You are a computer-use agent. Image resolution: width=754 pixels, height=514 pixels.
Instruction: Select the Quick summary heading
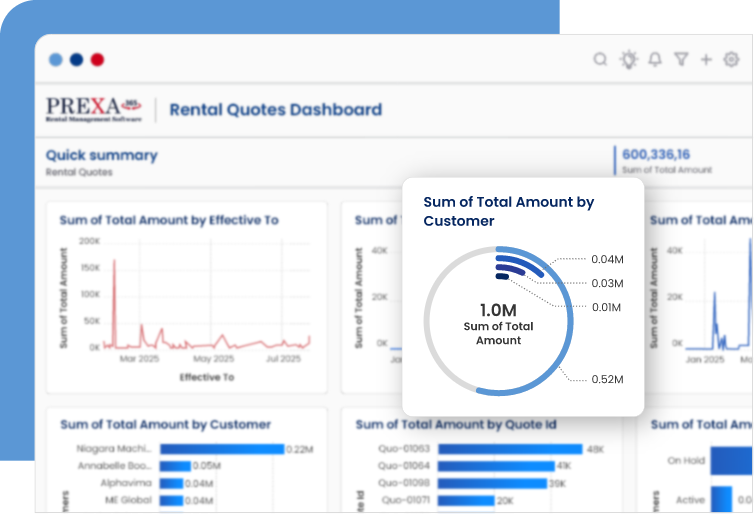click(x=101, y=155)
